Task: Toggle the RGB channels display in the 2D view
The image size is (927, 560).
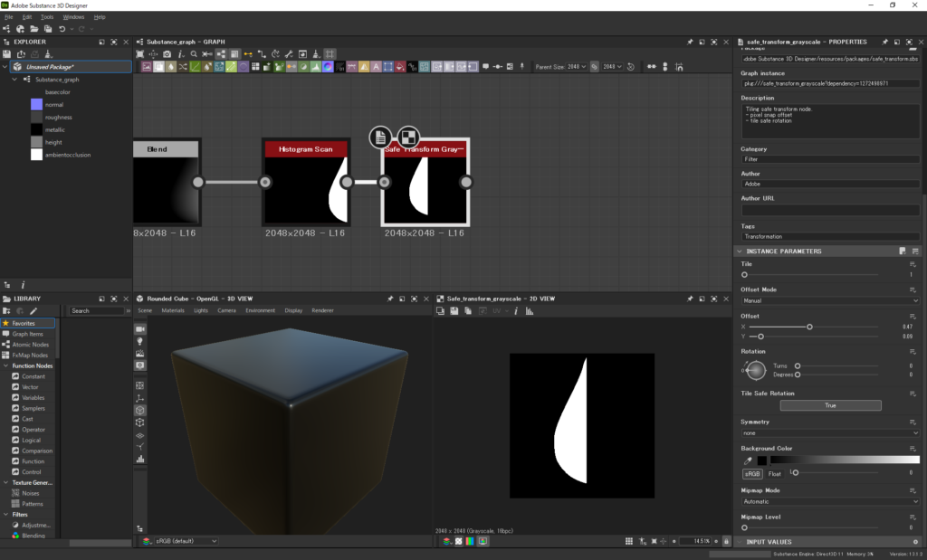Action: coord(470,541)
